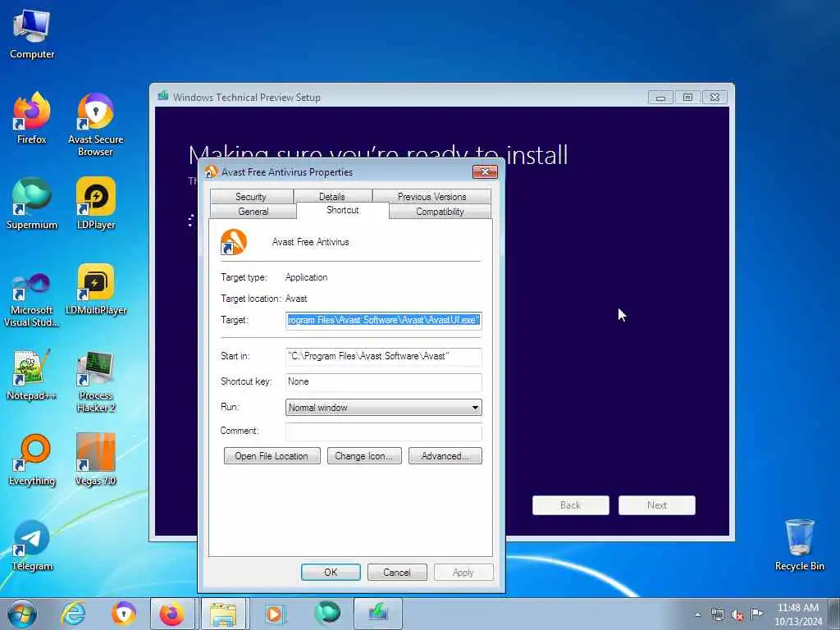Click the Start in input field

pos(384,356)
